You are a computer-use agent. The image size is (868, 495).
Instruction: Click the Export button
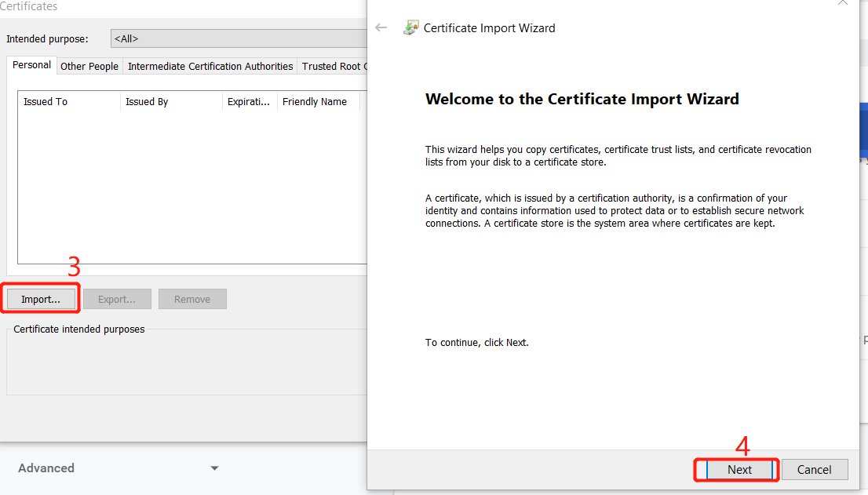pyautogui.click(x=117, y=298)
